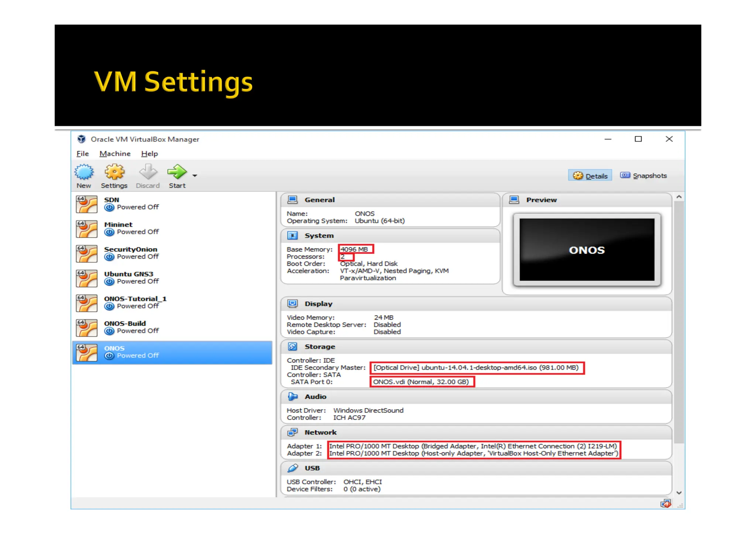Screen dimensions: 756x534
Task: Click the Discard toolbar icon
Action: point(148,172)
